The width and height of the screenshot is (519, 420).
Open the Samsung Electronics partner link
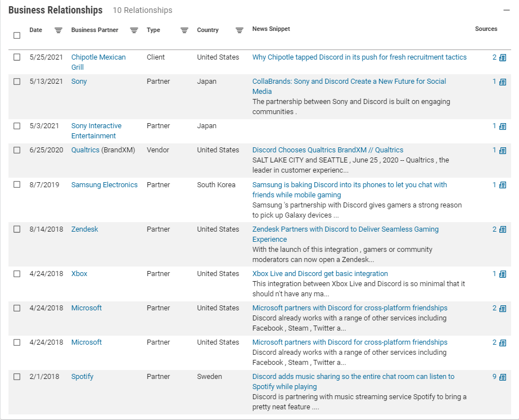tap(104, 185)
